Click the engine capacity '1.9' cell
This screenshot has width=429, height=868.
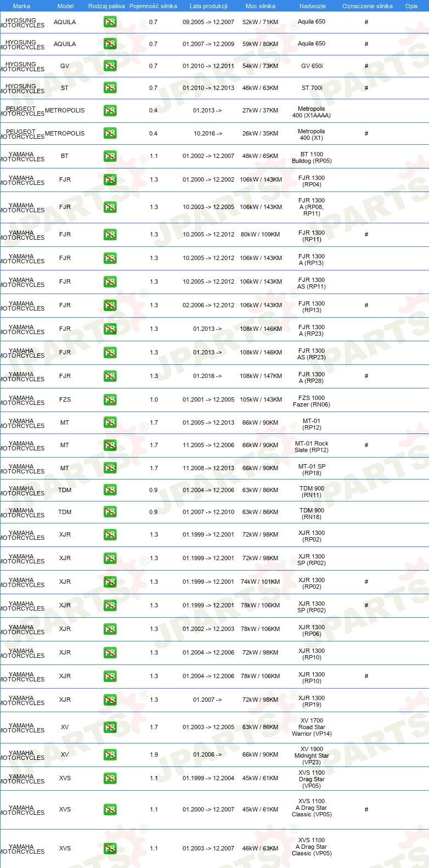pyautogui.click(x=154, y=754)
